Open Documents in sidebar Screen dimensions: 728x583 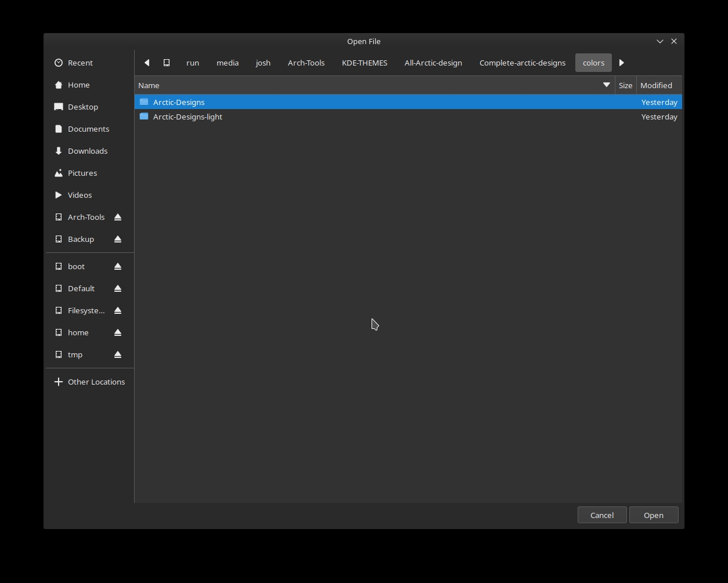[90, 129]
